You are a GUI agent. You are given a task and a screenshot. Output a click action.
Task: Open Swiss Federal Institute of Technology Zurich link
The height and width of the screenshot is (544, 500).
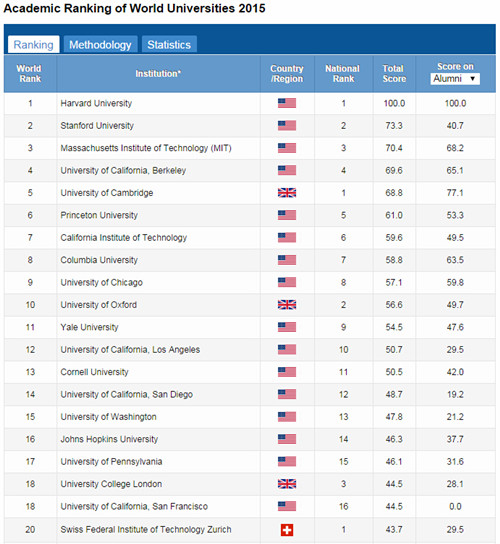146,529
